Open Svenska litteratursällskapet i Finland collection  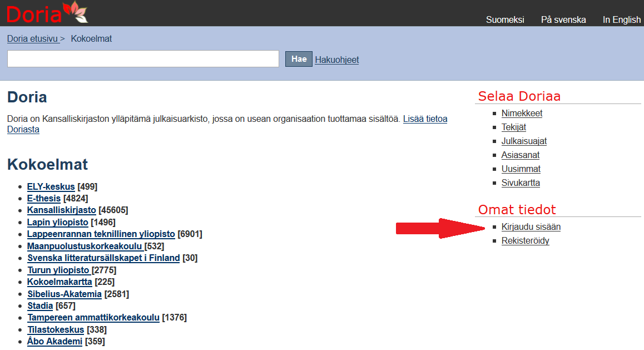pos(103,258)
